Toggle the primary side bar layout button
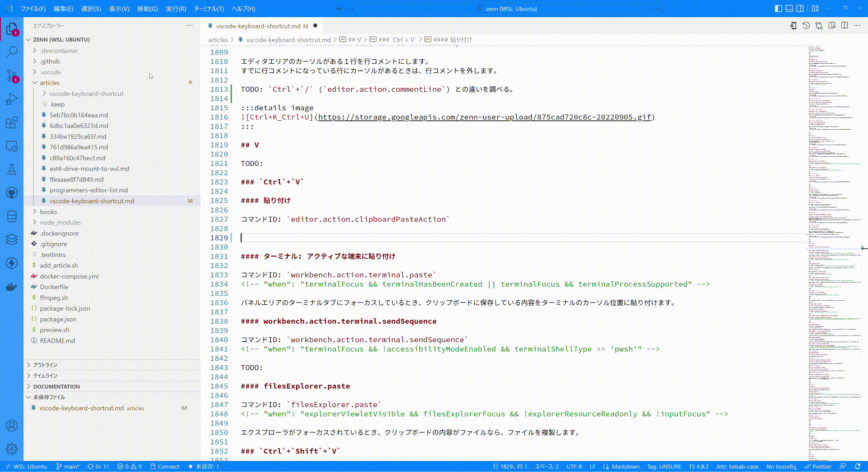This screenshot has height=472, width=868. tap(778, 9)
